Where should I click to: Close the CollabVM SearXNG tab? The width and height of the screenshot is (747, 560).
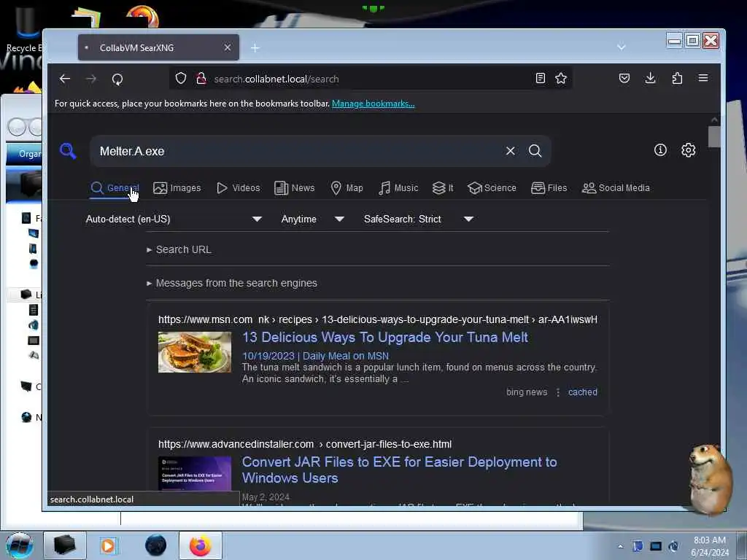click(228, 47)
